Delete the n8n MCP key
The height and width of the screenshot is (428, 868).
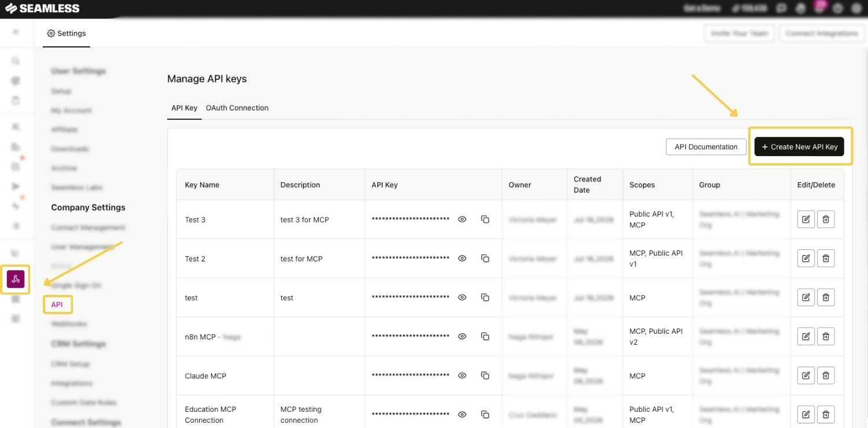(826, 336)
